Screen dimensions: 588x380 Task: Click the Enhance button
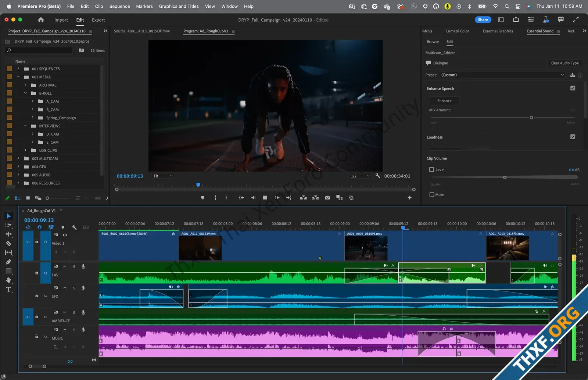(444, 101)
